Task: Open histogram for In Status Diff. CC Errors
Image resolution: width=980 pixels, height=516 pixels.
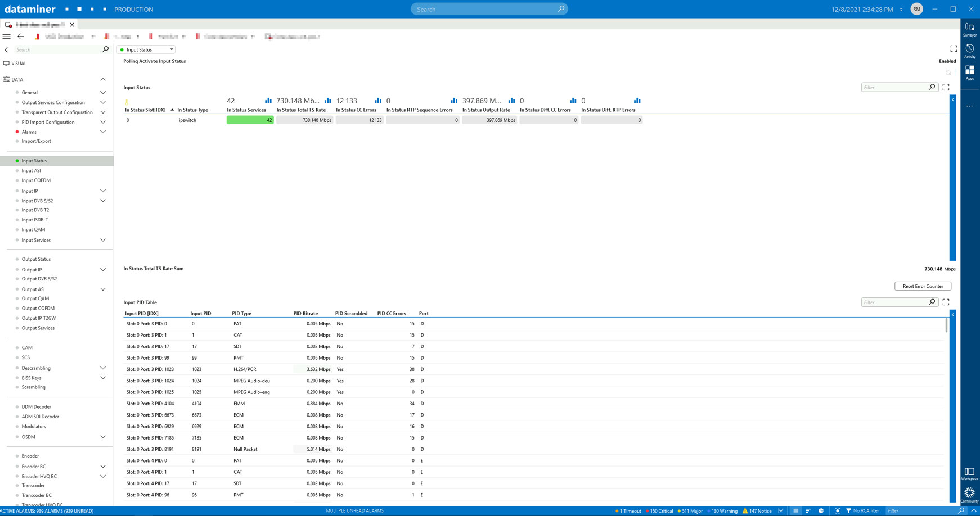Action: 573,101
